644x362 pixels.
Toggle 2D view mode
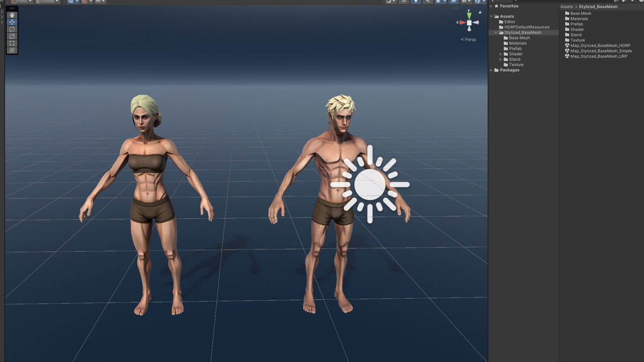click(x=404, y=2)
